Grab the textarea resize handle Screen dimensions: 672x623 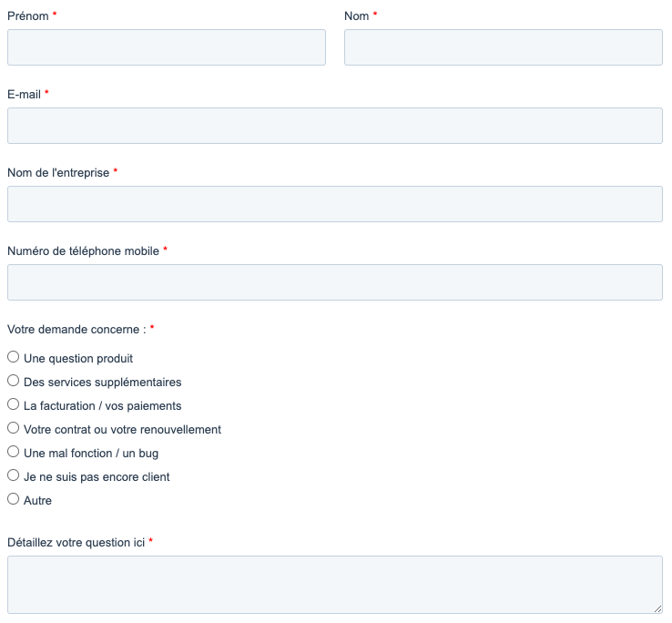(x=657, y=608)
